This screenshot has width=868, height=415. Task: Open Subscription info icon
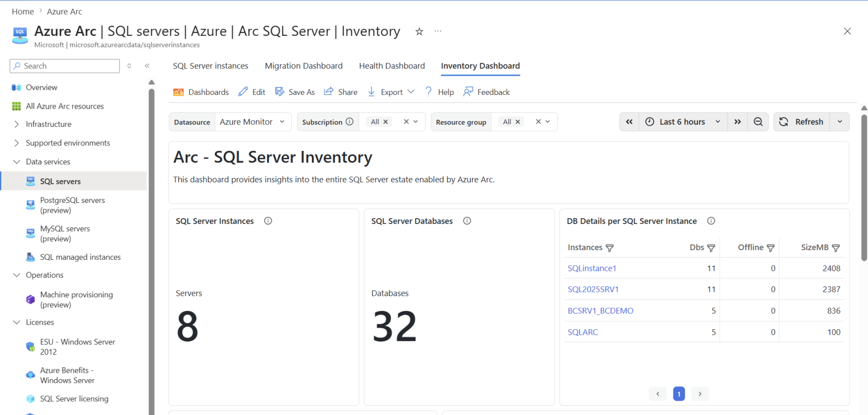(349, 122)
